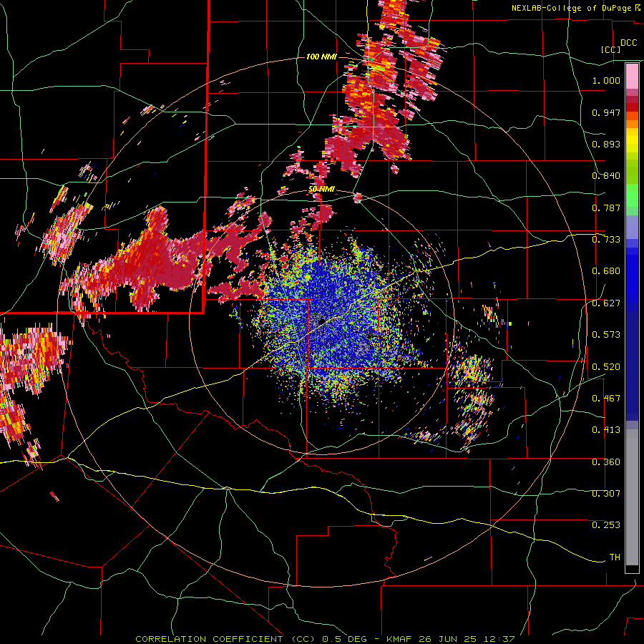Image resolution: width=644 pixels, height=644 pixels.
Task: Click the 0.787 scale value
Action: (606, 208)
